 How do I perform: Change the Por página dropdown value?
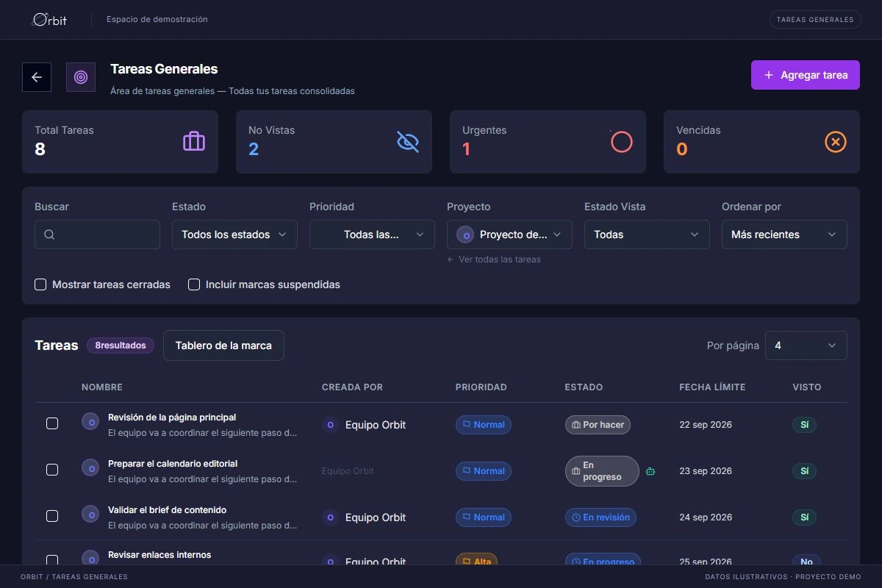[806, 345]
